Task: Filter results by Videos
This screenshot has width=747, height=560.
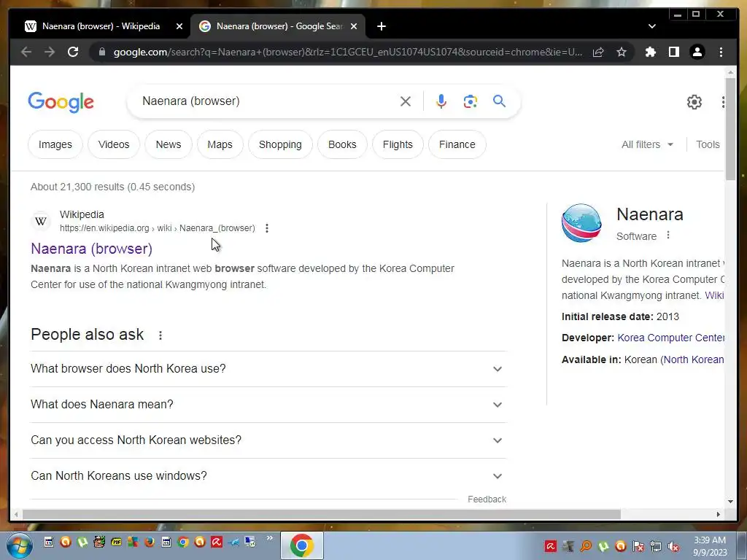Action: (x=114, y=144)
